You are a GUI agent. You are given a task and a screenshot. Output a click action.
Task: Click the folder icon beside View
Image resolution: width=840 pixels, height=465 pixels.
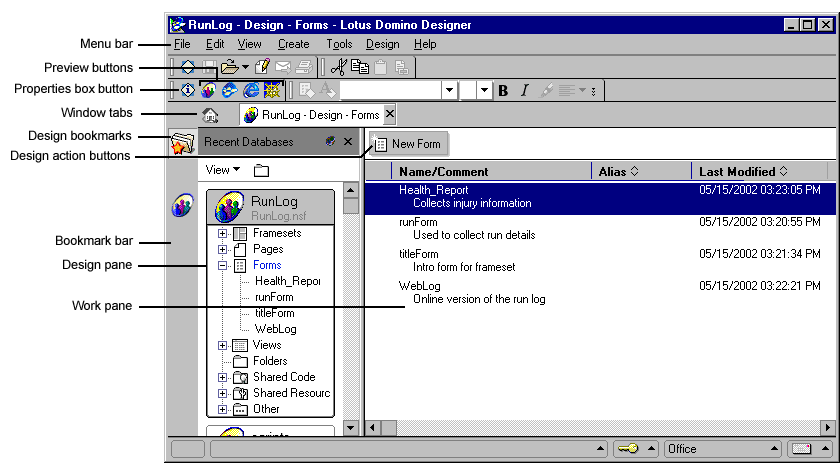pyautogui.click(x=261, y=171)
